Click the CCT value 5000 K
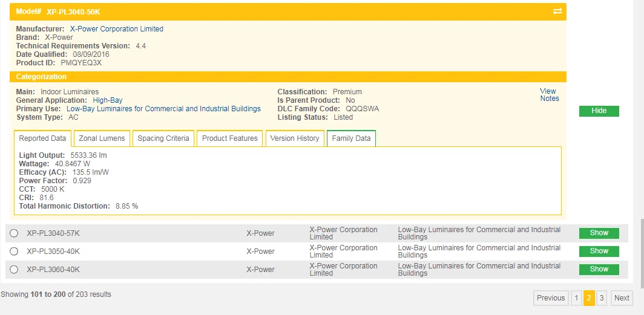 coord(53,189)
